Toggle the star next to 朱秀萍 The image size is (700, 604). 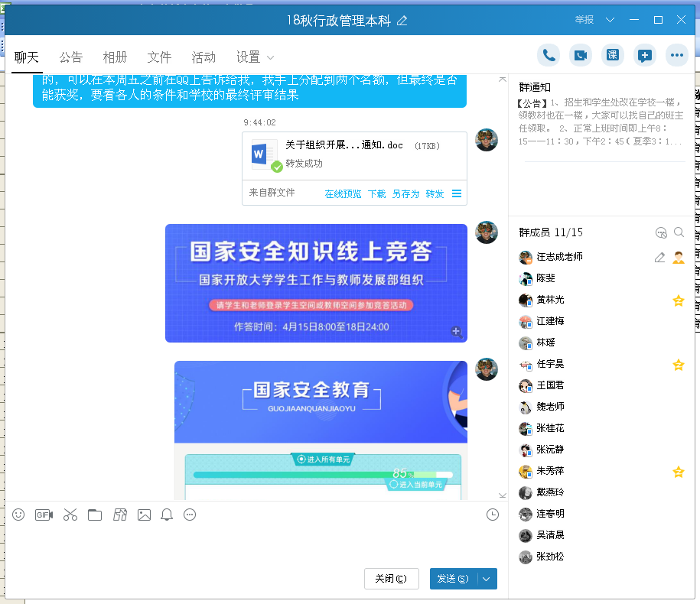[678, 472]
